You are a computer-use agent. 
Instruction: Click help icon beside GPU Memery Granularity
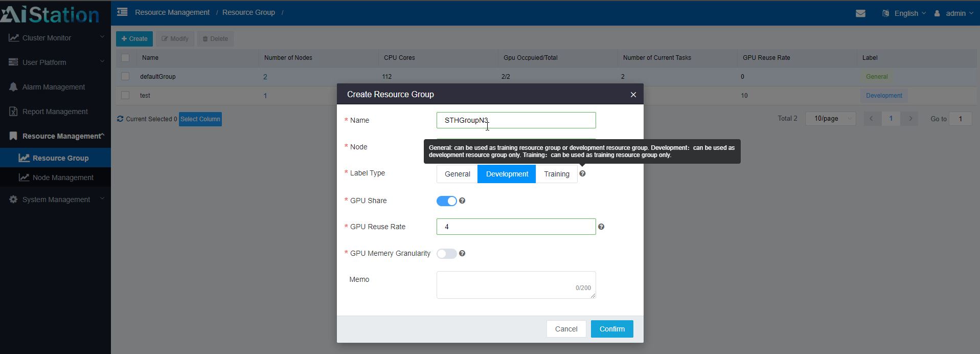click(462, 254)
